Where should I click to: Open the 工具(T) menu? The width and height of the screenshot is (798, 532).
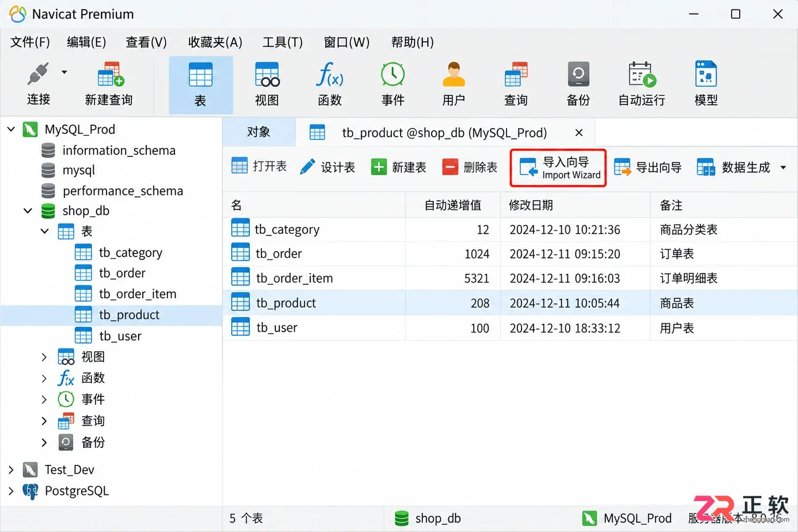coord(283,42)
